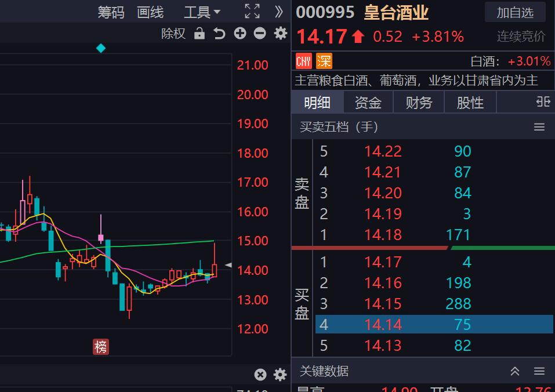Open the 关键数据 hamburger menu
This screenshot has height=392, width=555.
pyautogui.click(x=539, y=371)
